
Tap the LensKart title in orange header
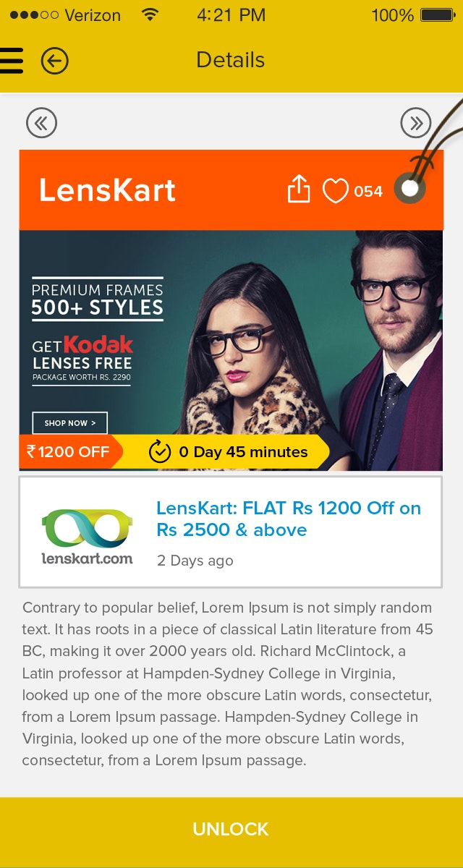point(107,190)
